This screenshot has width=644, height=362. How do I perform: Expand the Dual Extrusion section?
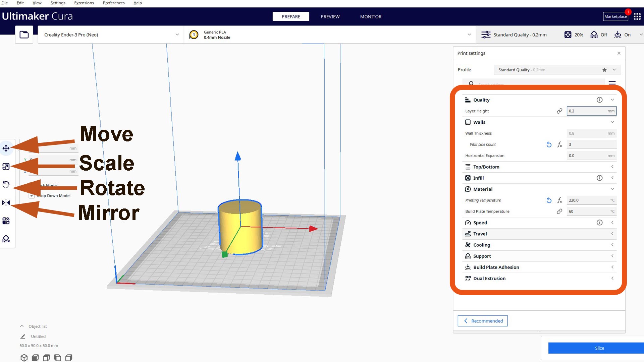click(x=612, y=278)
